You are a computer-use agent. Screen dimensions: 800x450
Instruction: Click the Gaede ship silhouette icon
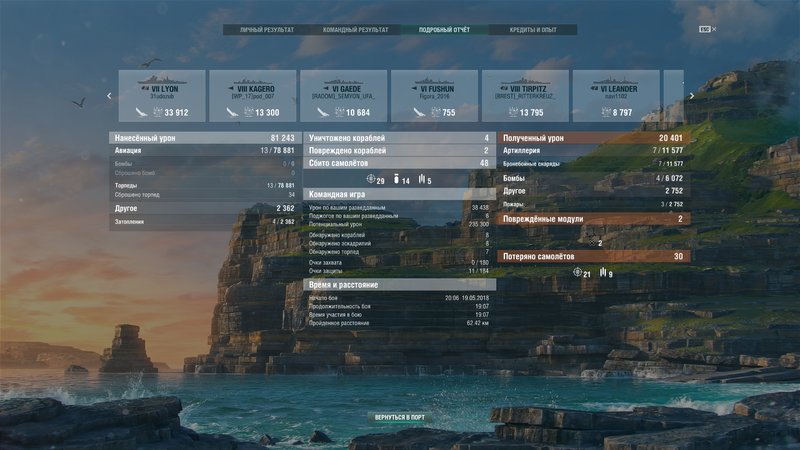point(344,81)
